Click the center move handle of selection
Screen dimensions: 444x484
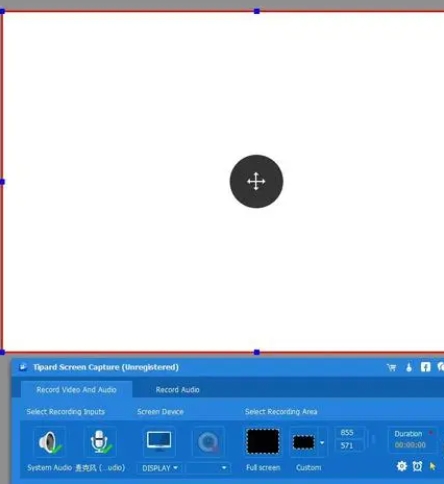[256, 181]
